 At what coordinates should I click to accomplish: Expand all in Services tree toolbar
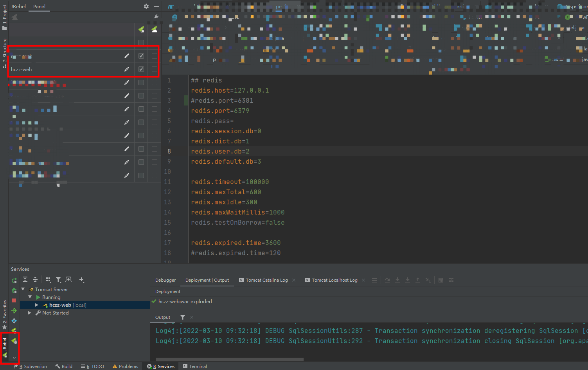(25, 279)
